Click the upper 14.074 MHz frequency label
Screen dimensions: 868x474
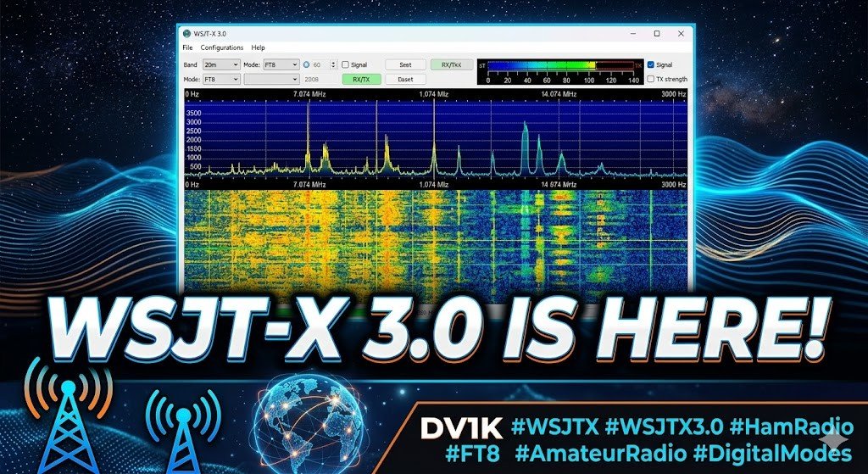point(559,94)
